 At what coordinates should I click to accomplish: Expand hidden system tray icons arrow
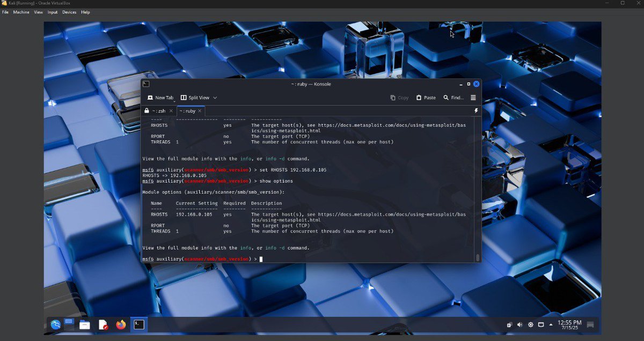click(551, 325)
